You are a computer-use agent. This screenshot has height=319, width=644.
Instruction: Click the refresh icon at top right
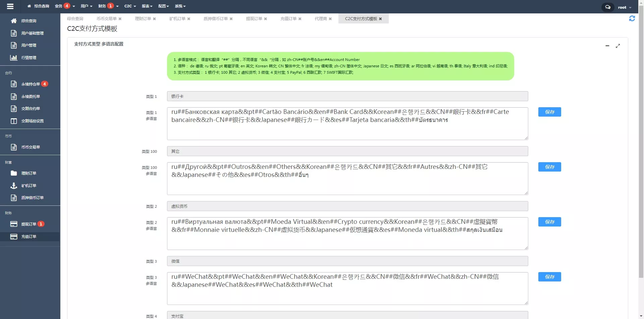point(632,19)
